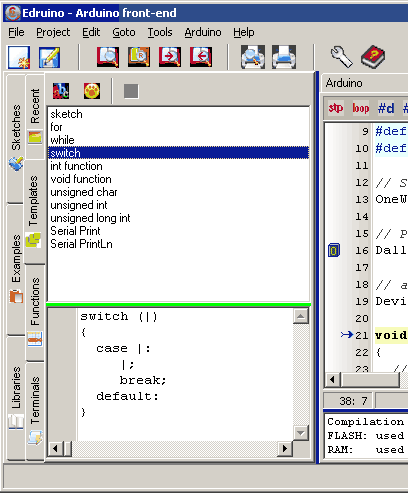This screenshot has height=493, width=408.
Task: Click the 'stp' setup code button
Action: tap(336, 108)
